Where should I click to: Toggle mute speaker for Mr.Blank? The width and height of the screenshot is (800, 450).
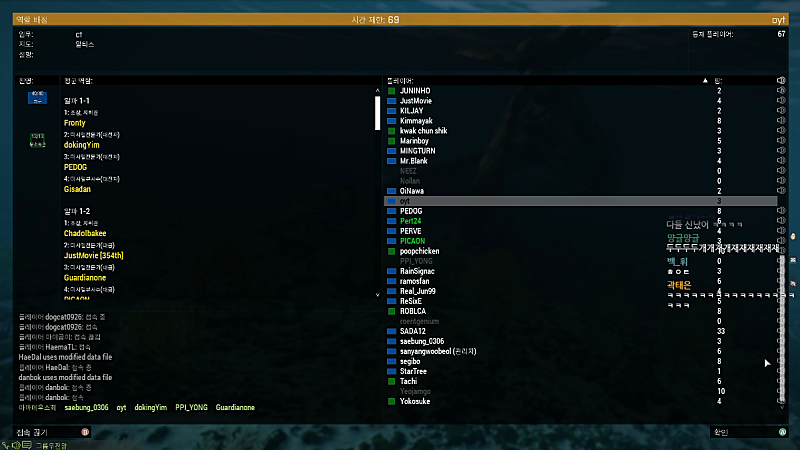pos(781,161)
